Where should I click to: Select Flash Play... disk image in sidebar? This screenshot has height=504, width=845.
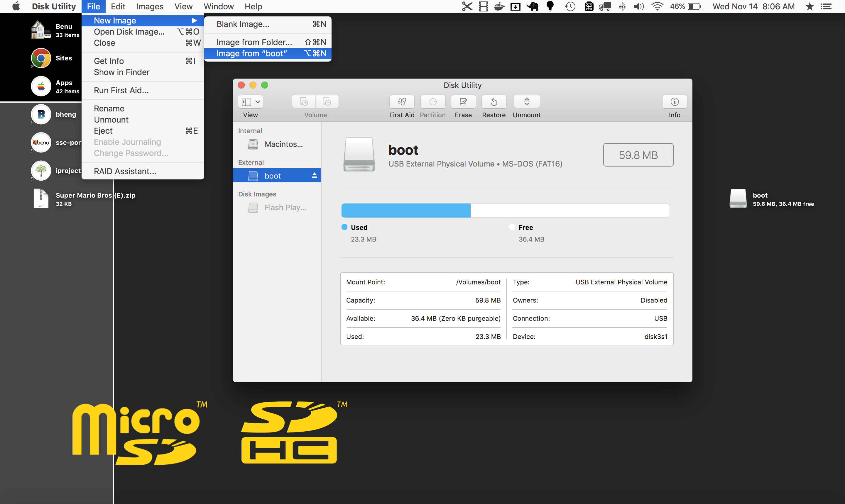(x=277, y=207)
